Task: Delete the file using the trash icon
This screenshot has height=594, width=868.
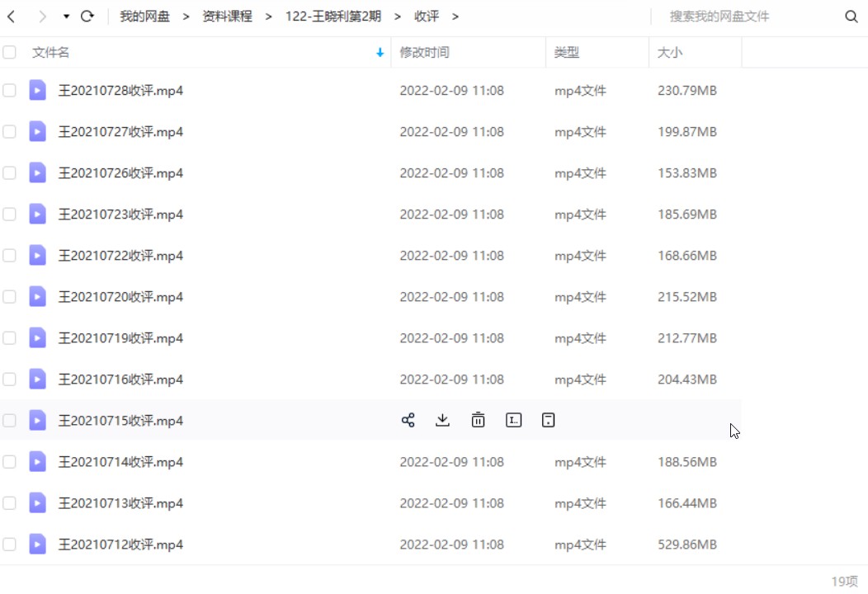Action: click(478, 420)
